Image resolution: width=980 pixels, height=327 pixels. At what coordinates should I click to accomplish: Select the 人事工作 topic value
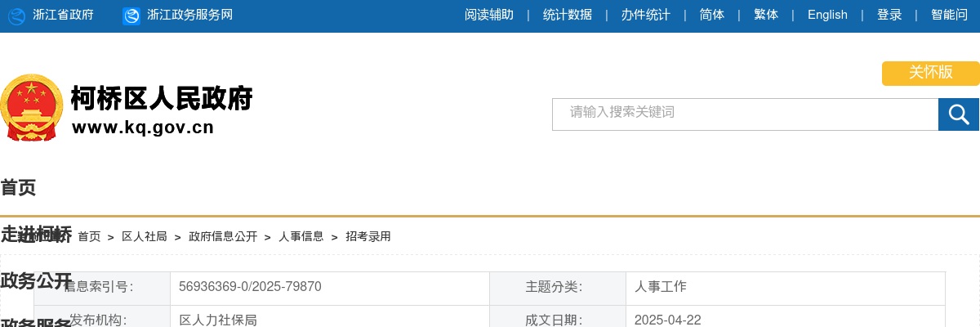[661, 287]
